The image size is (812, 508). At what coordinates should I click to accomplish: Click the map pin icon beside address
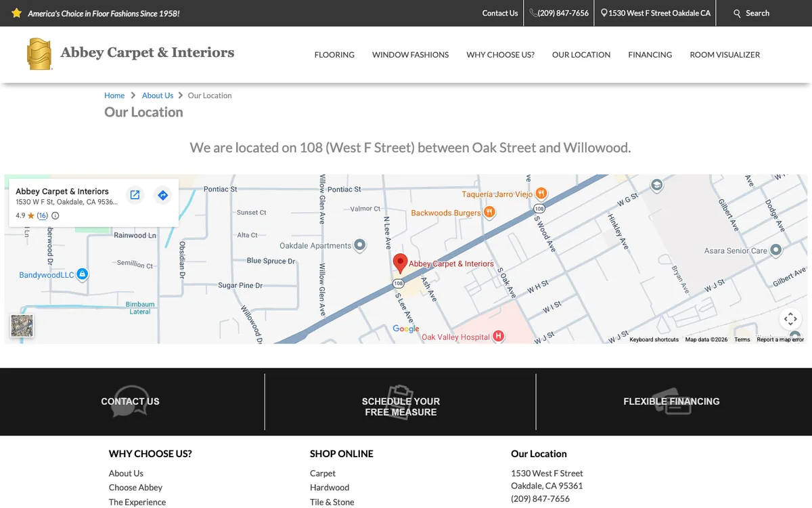[x=604, y=13]
